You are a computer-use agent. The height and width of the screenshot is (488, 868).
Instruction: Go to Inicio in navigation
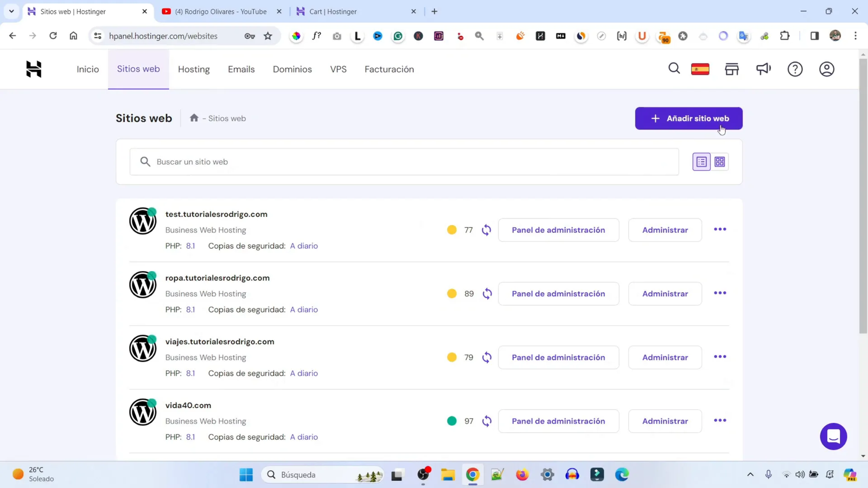click(x=88, y=69)
